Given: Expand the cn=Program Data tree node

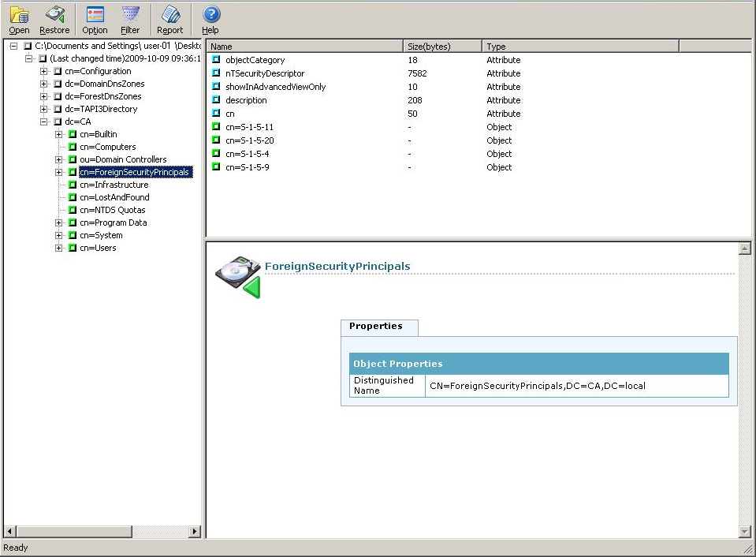Looking at the screenshot, I should tap(59, 222).
